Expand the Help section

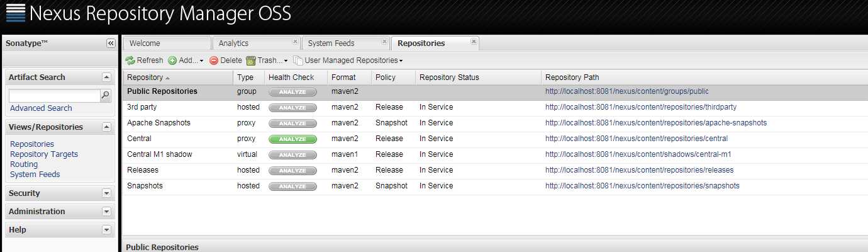tap(106, 230)
